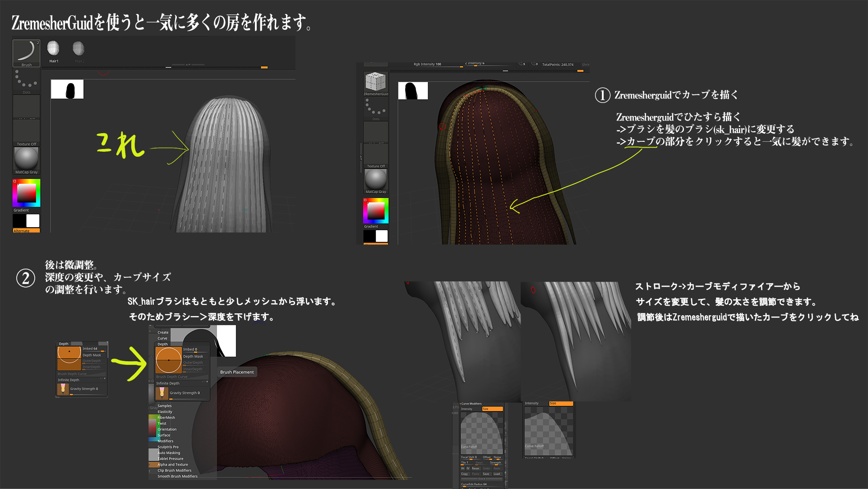Expand the Auto Masking section
Viewport: 868px width, 489px height.
[x=169, y=453]
